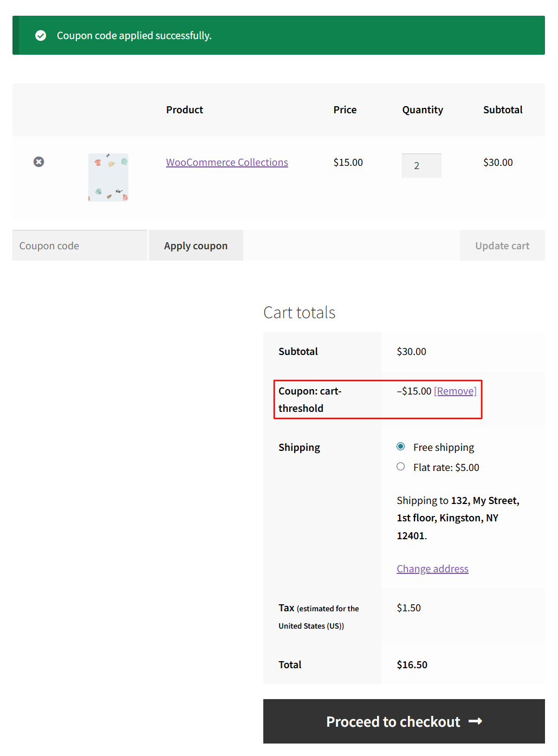Click into the Coupon code field

tap(80, 246)
